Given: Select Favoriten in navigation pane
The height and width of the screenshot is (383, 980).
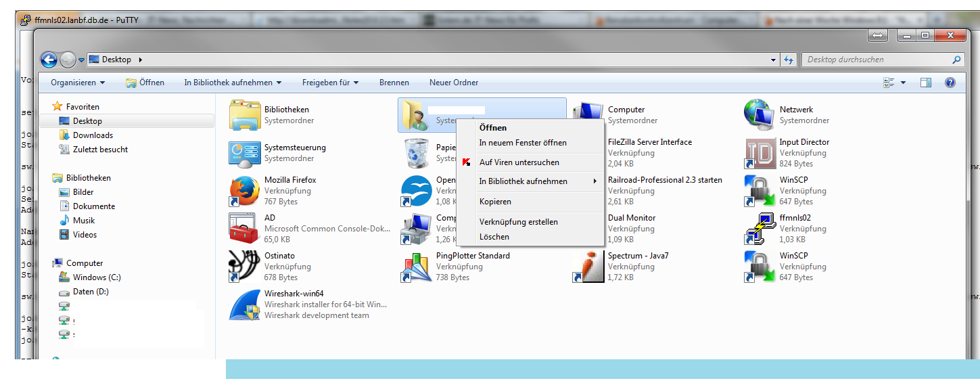Looking at the screenshot, I should pyautogui.click(x=76, y=107).
